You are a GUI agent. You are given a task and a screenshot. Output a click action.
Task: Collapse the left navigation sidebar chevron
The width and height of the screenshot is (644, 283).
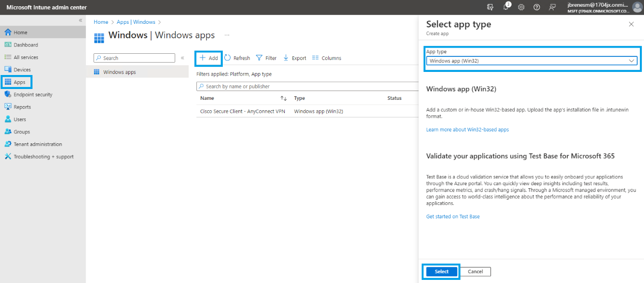[x=80, y=20]
